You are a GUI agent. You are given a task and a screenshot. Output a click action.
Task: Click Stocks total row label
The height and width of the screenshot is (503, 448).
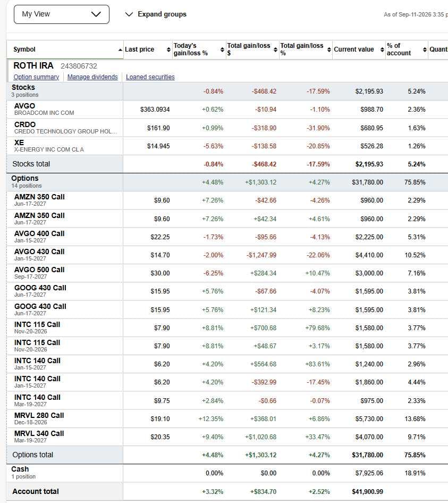tap(31, 164)
